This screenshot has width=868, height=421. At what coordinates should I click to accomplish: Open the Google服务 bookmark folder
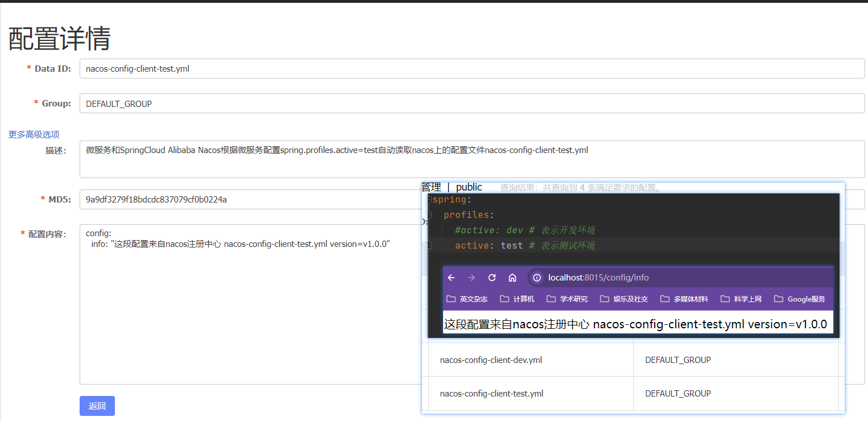tap(799, 299)
